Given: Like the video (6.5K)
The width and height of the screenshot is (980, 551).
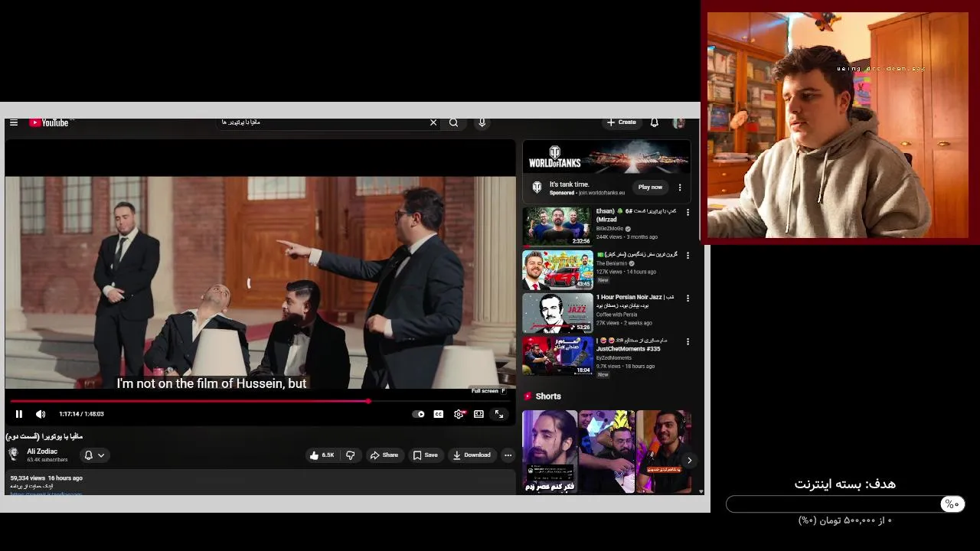Looking at the screenshot, I should pos(322,455).
